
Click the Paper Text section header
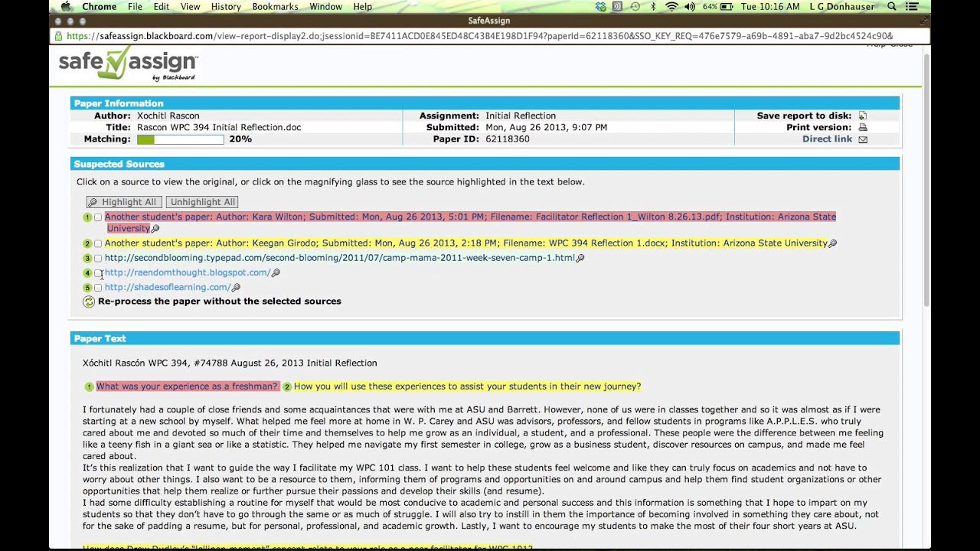point(485,338)
